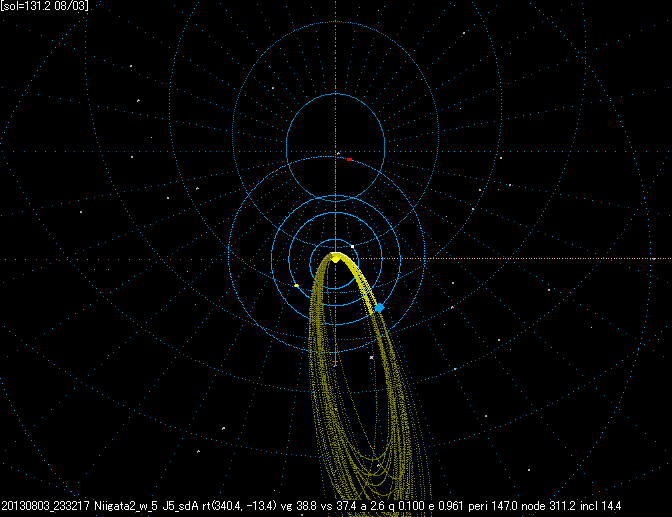Click the yellow diamond marker at the center

[336, 259]
